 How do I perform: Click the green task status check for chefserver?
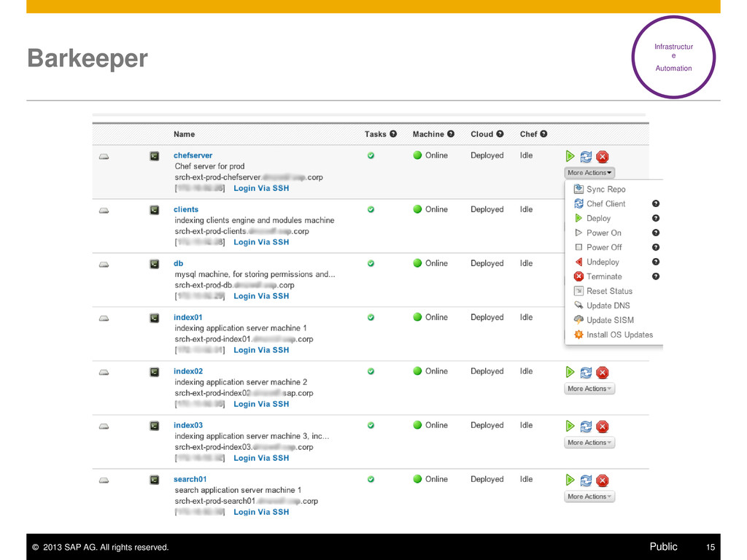(371, 155)
